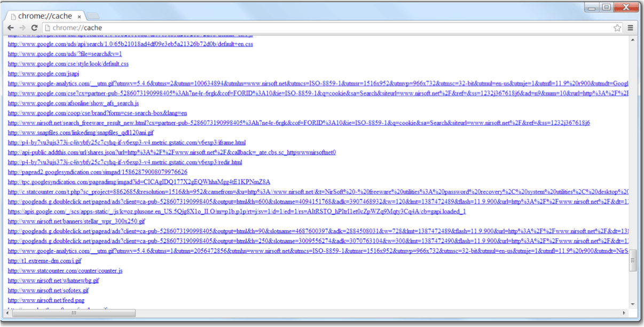Screen dimensions: 644x327
Task: Open the cse/style/look/default.css link
Action: pyautogui.click(x=68, y=64)
